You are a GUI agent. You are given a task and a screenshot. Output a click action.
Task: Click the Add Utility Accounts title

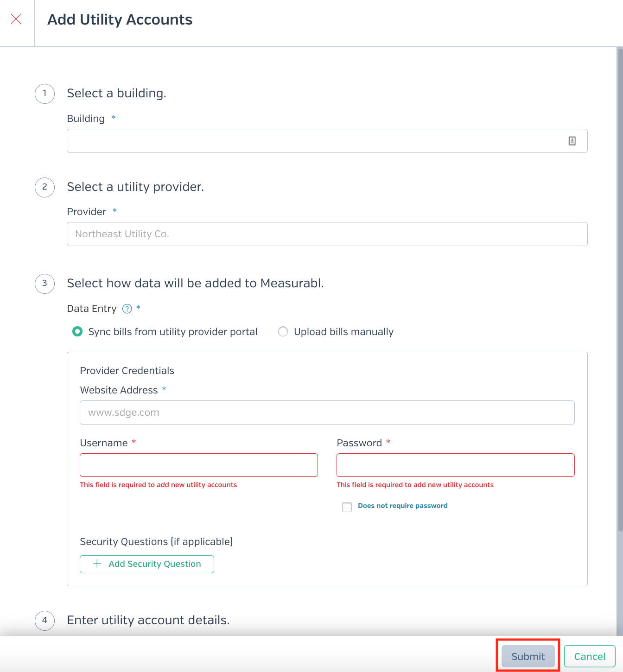[x=120, y=19]
